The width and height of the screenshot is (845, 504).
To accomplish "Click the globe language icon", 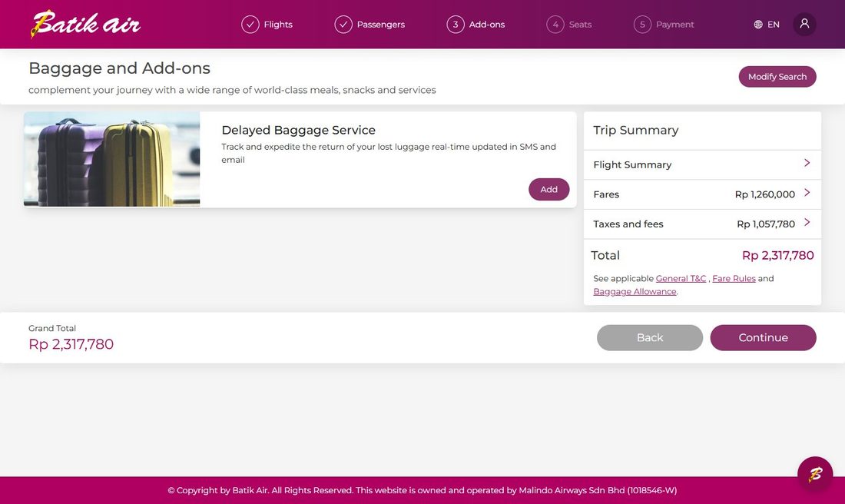I will click(757, 25).
